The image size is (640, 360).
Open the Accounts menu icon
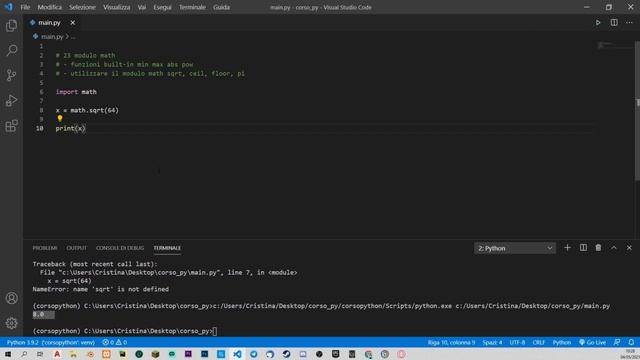click(x=11, y=298)
